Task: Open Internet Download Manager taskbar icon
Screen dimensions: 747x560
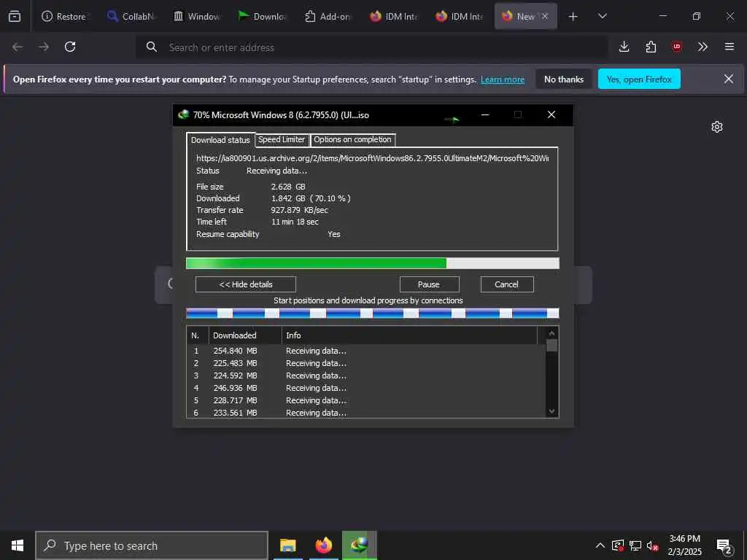Action: [359, 545]
